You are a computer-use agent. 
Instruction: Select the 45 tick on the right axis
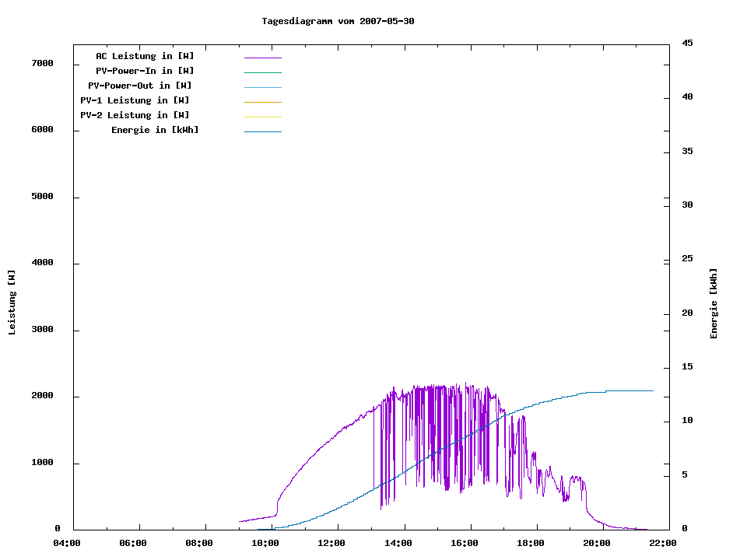click(687, 43)
